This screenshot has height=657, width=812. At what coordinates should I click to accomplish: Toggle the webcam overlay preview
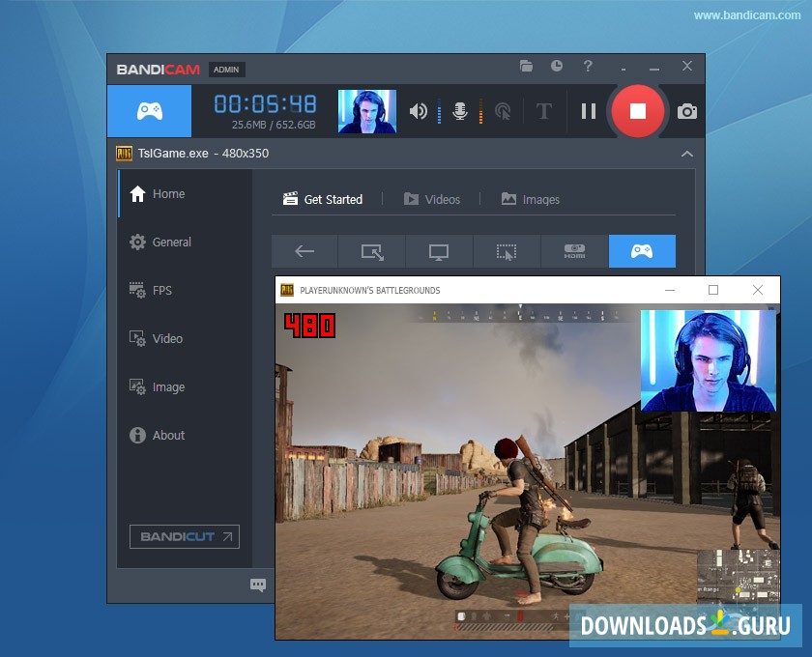pos(367,111)
